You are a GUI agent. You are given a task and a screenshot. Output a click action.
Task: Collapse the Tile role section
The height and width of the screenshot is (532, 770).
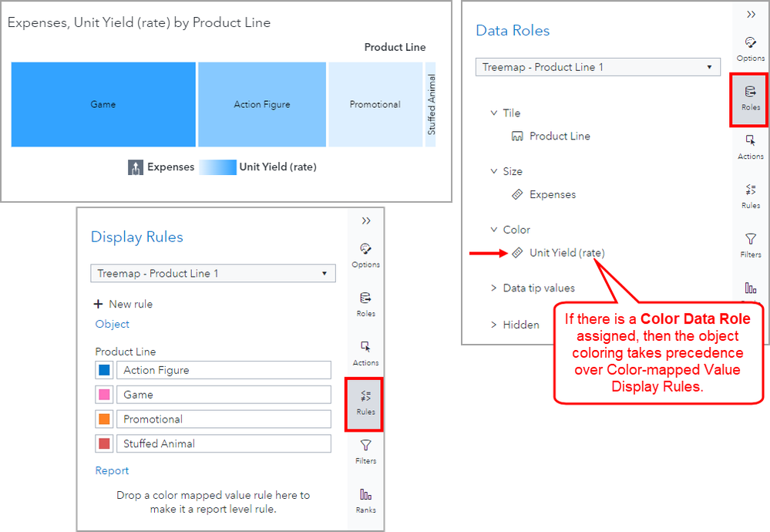point(494,113)
